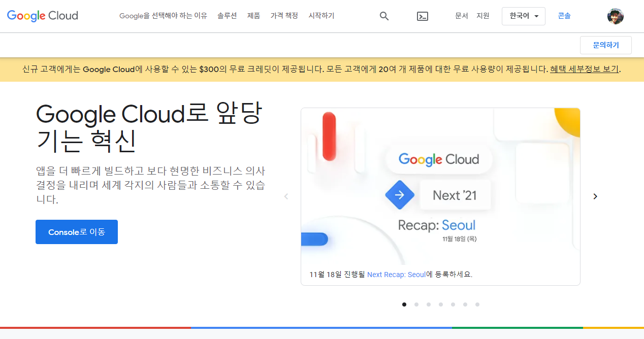Select the fourth carousel dot
Screen dimensions: 644x339
pos(441,304)
